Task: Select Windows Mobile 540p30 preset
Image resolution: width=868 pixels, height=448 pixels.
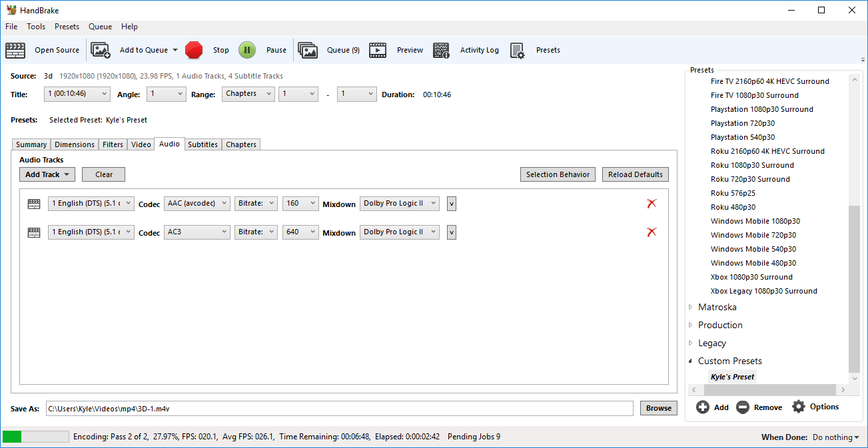Action: coord(753,249)
